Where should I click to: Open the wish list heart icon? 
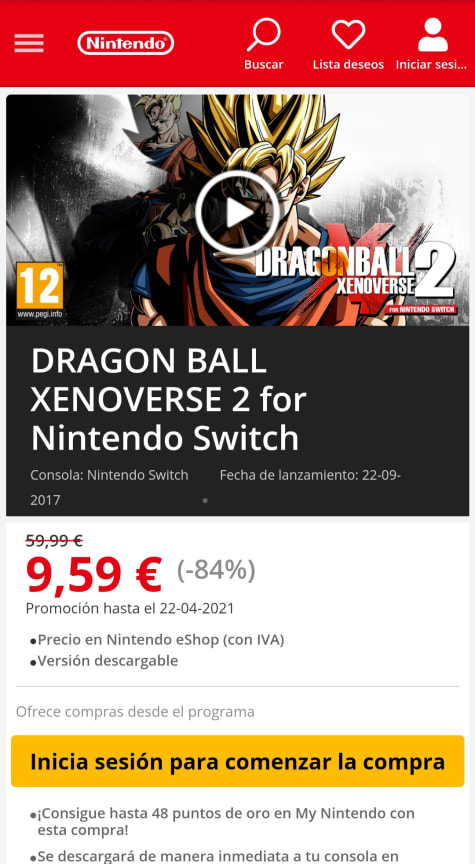[x=348, y=34]
